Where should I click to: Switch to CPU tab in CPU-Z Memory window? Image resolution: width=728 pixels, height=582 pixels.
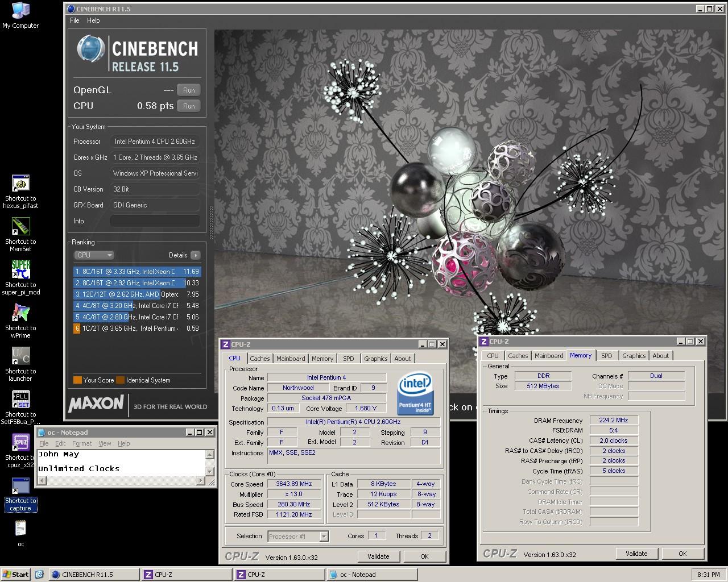493,356
